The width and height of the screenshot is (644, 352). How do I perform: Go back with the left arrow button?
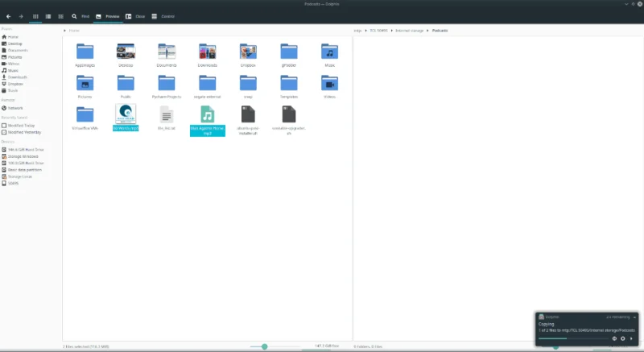8,16
